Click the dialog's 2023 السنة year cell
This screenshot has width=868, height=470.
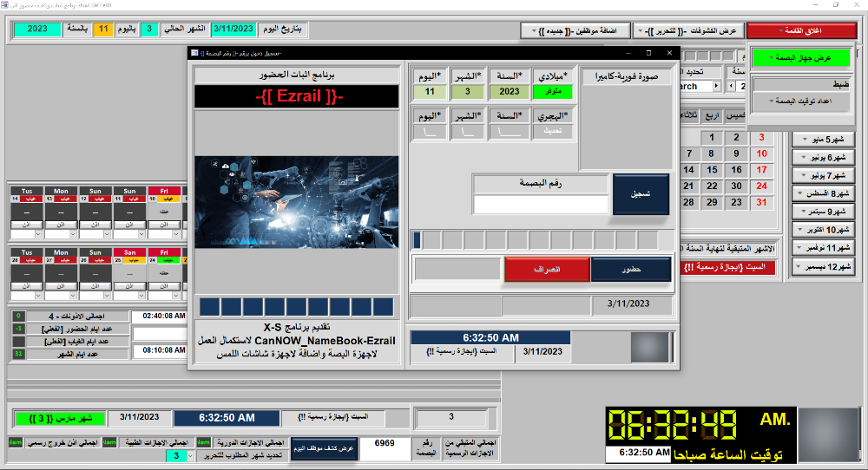tap(509, 92)
